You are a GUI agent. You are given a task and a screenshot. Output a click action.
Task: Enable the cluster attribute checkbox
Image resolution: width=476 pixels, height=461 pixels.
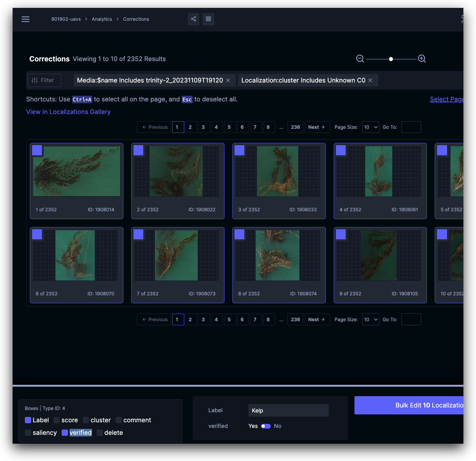(x=86, y=420)
